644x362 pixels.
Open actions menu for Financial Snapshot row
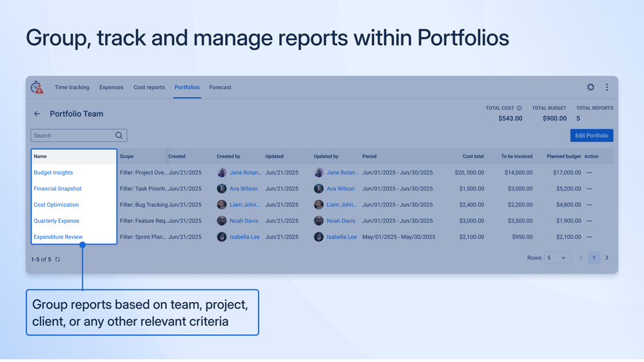(589, 189)
